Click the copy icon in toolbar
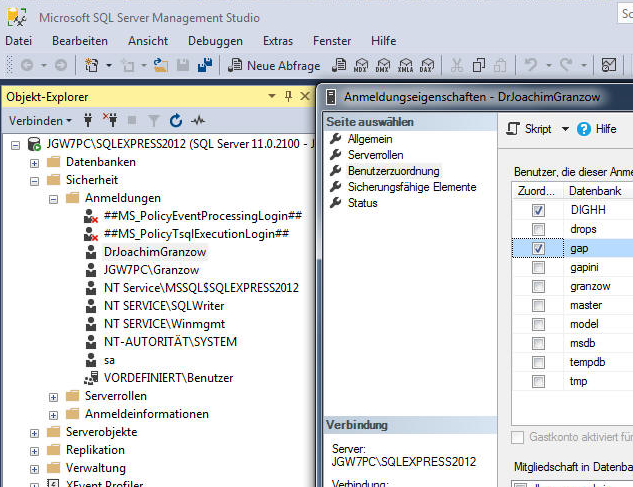 (479, 65)
